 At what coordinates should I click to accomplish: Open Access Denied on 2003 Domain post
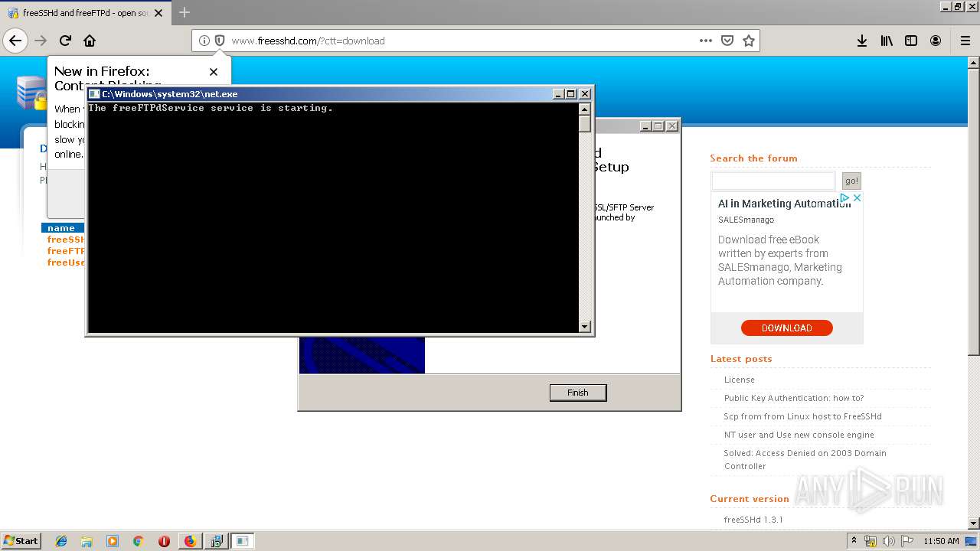[805, 459]
